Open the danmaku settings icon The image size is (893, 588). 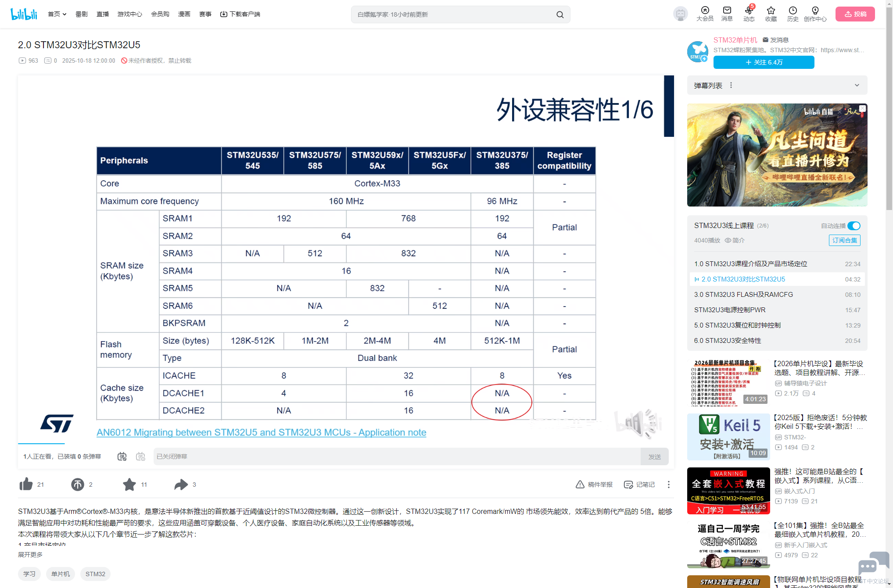pos(140,456)
